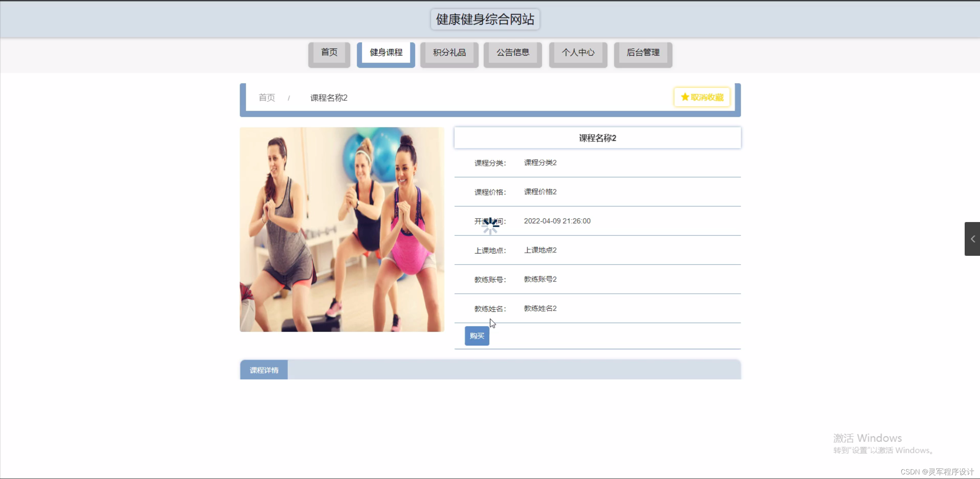Enter the 后台管理 backend management
This screenshot has width=980, height=479.
pos(643,53)
